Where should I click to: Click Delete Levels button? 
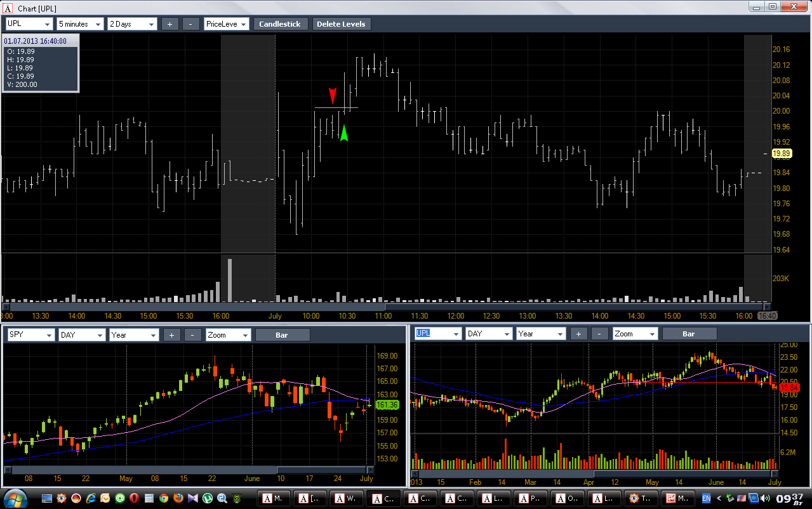pos(342,24)
